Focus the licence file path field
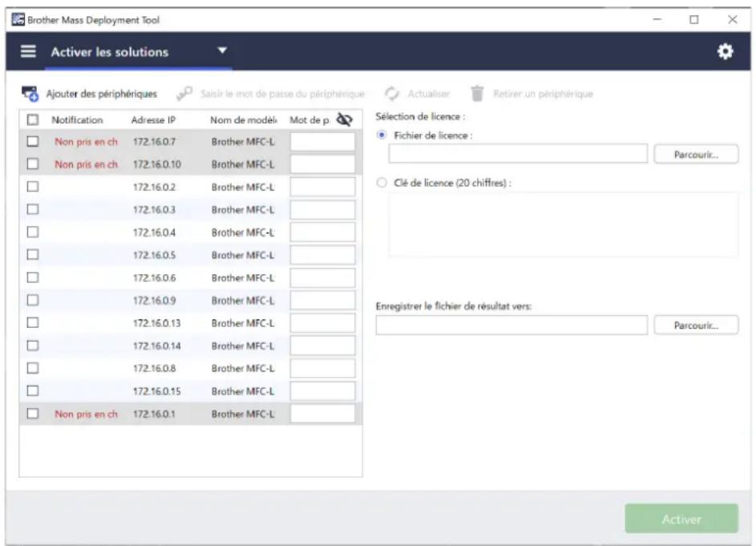This screenshot has width=756, height=546. click(x=518, y=154)
